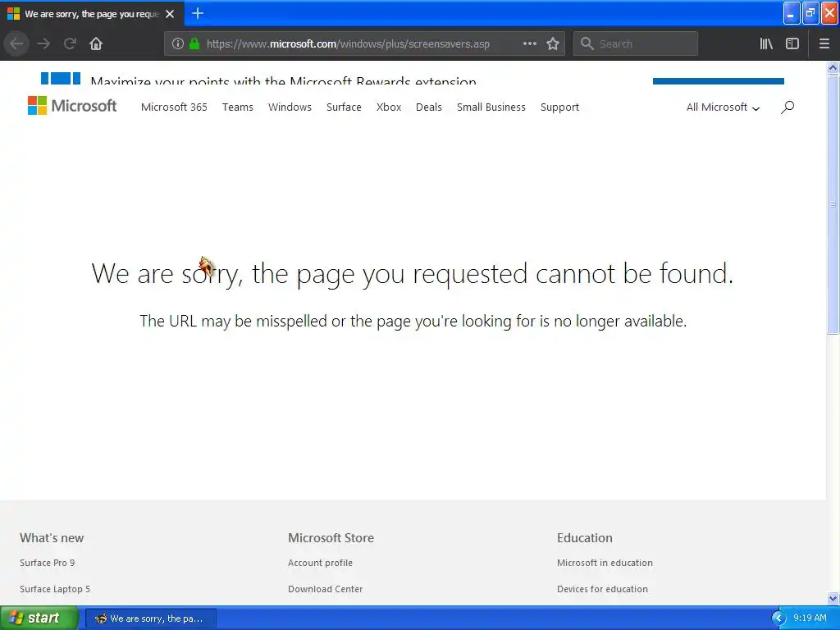Open Devices for education link

(x=602, y=589)
